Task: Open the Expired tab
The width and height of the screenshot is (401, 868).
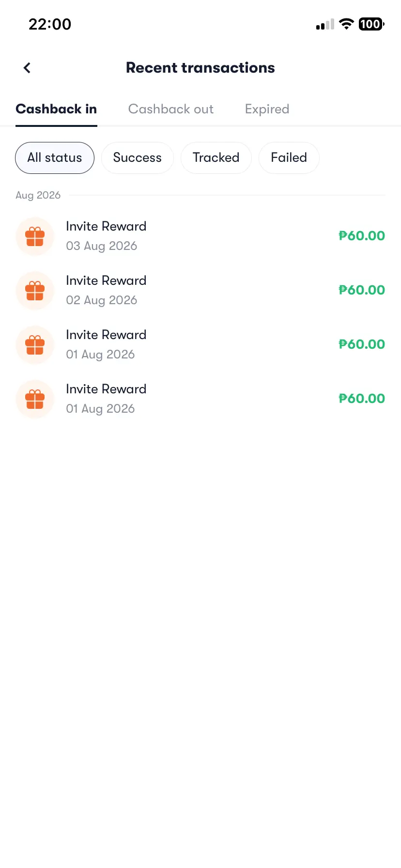Action: [267, 109]
